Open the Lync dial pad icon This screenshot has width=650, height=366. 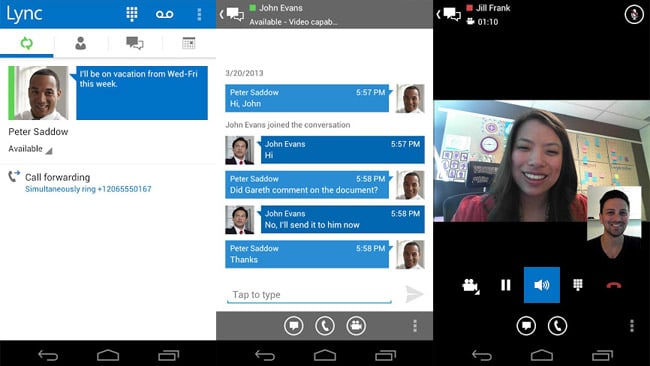tap(132, 14)
